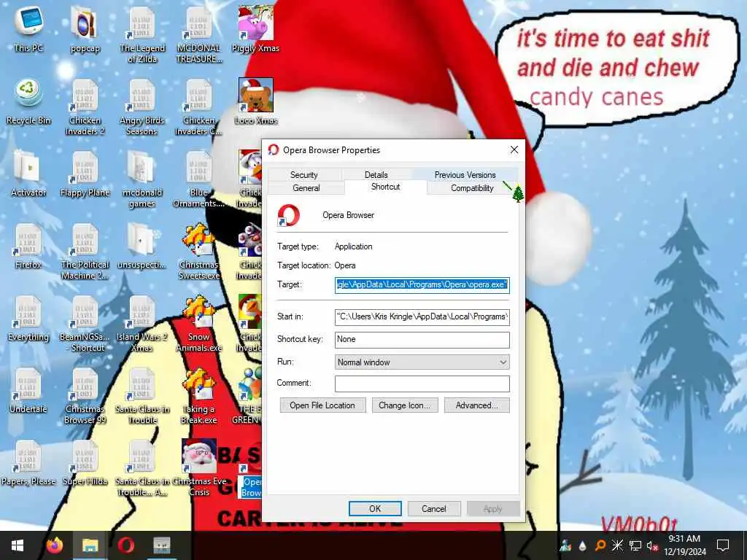747x560 pixels.
Task: Select the Papers, Please shortcut
Action: pos(28,463)
